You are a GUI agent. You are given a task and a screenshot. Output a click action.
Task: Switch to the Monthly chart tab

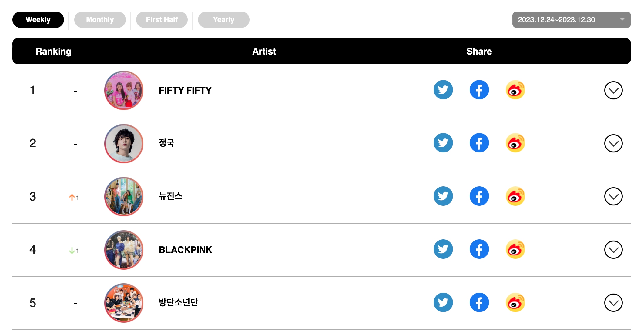click(x=100, y=20)
